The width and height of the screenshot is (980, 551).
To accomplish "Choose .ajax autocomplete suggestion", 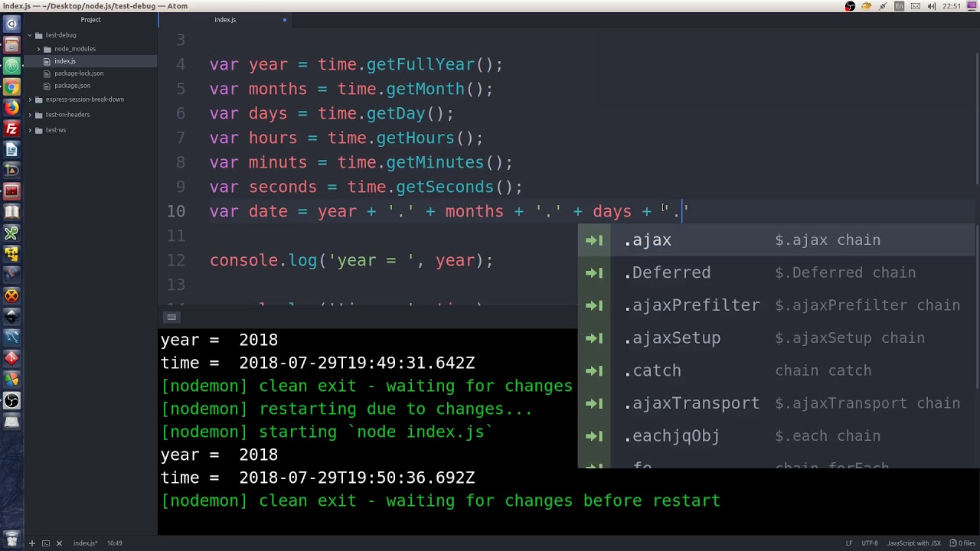I will 778,240.
